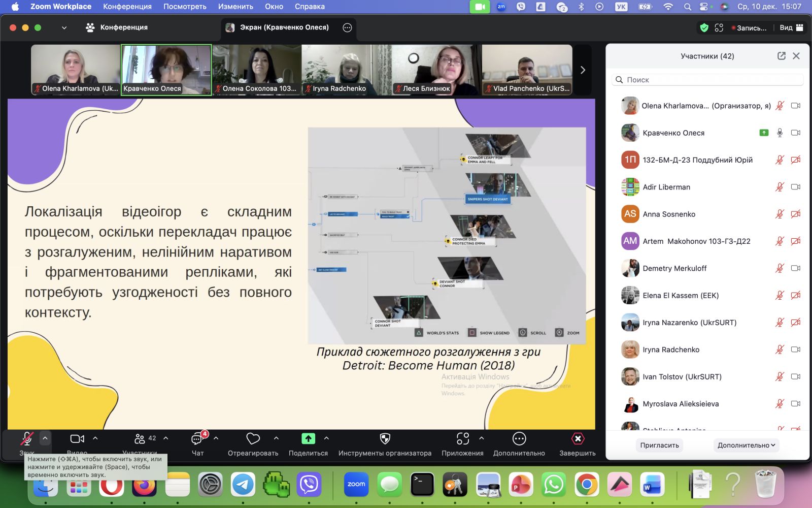The height and width of the screenshot is (508, 812).
Task: Click the Пригласить button
Action: coord(659,445)
